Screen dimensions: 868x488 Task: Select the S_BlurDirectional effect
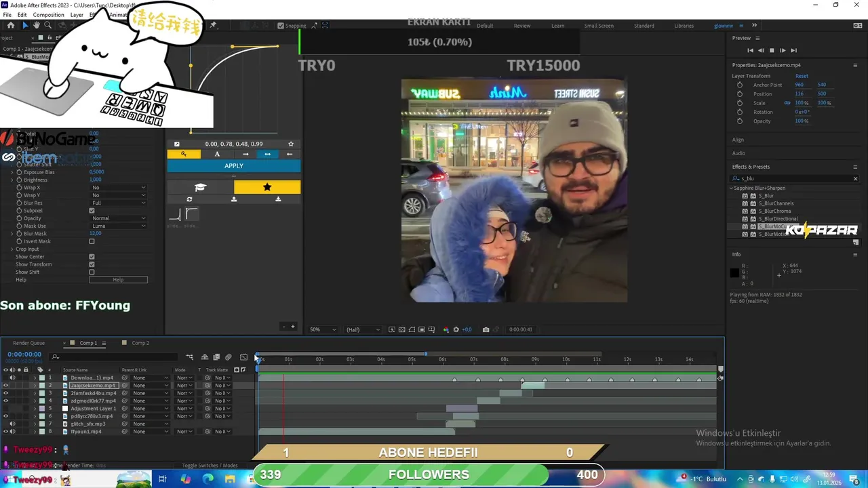tap(778, 219)
